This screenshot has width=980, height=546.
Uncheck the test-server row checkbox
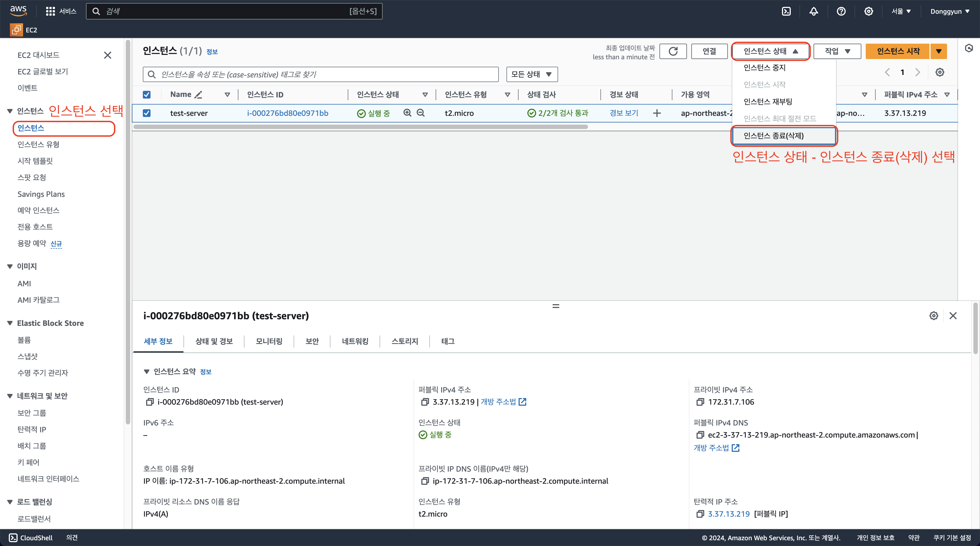(146, 113)
